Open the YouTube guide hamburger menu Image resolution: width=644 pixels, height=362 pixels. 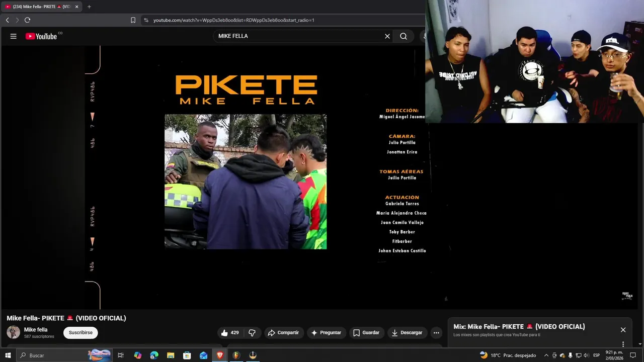pos(14,36)
